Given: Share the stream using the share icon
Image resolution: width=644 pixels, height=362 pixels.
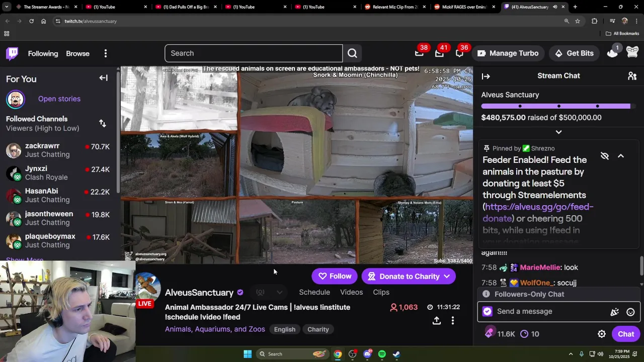Looking at the screenshot, I should click(x=437, y=321).
